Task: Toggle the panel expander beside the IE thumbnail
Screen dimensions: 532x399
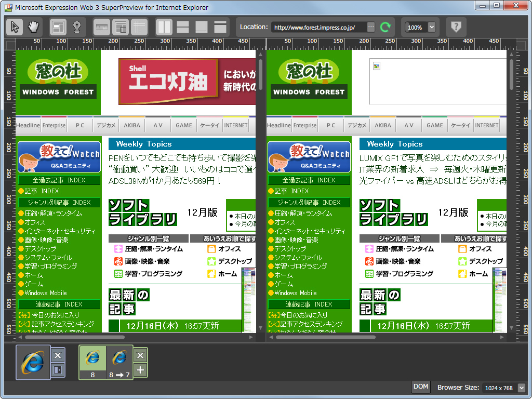Action: tap(57, 370)
